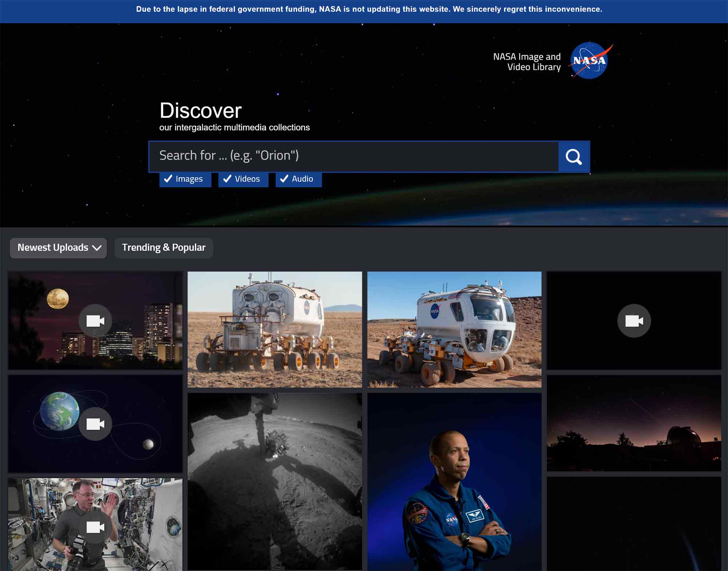Click video camera icon on moon city thumbnail
728x571 pixels.
[x=95, y=321]
